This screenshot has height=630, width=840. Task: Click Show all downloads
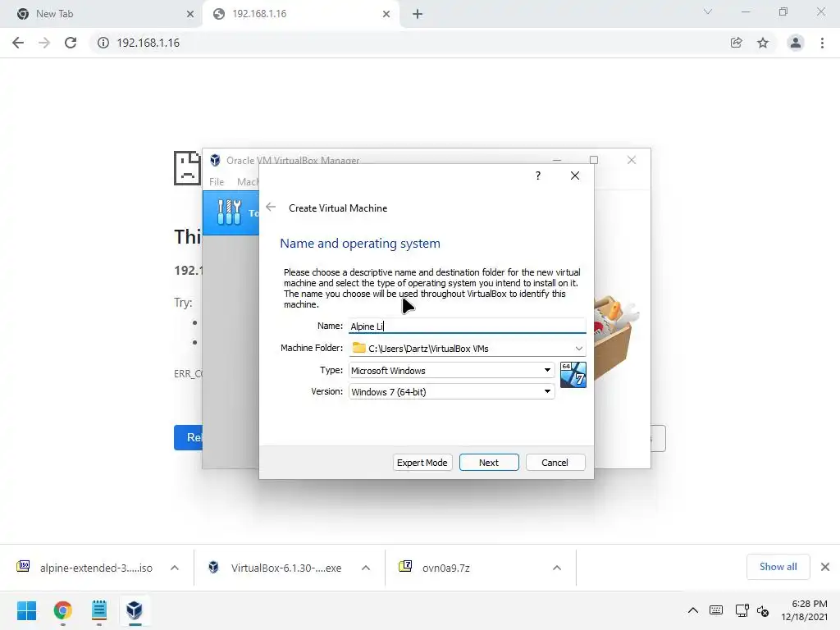click(x=778, y=567)
